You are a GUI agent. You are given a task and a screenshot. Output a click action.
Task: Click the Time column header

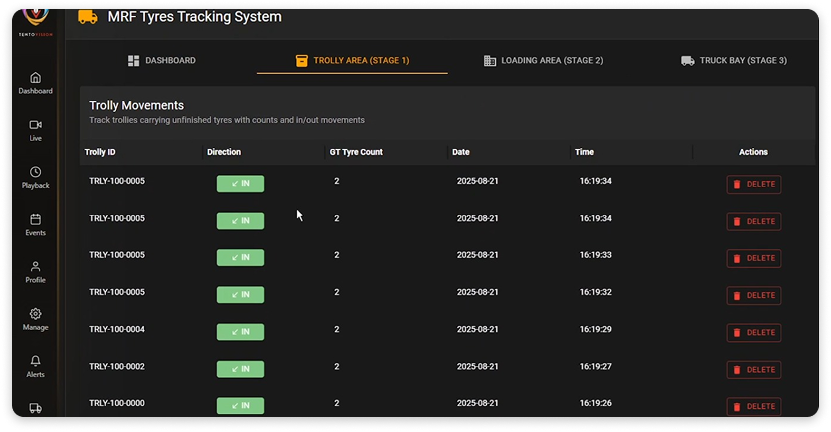tap(585, 152)
